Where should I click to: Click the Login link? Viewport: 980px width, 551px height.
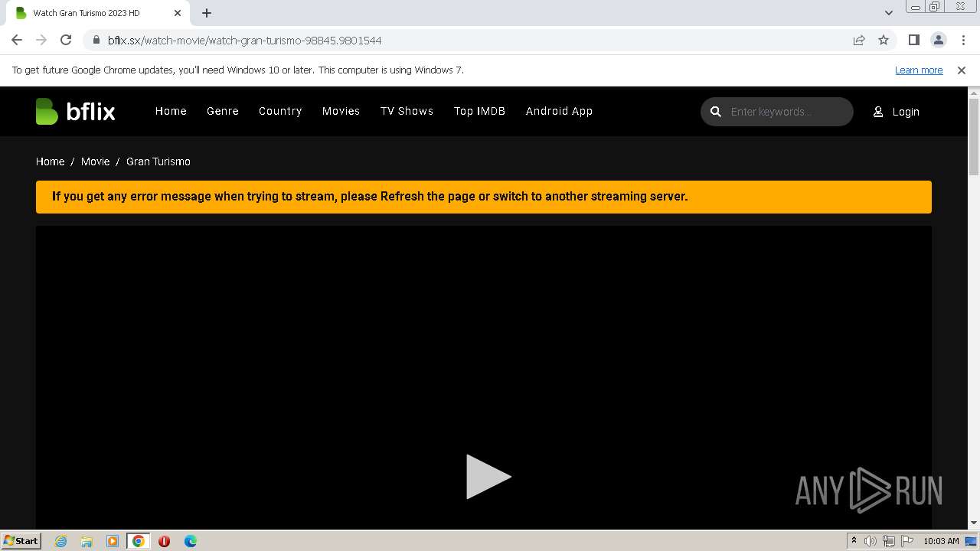(906, 112)
